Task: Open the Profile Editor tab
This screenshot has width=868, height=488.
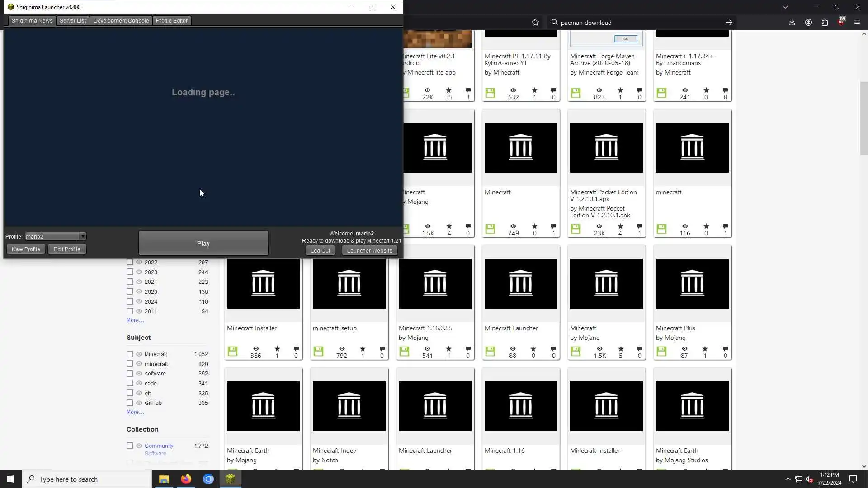Action: 171,21
